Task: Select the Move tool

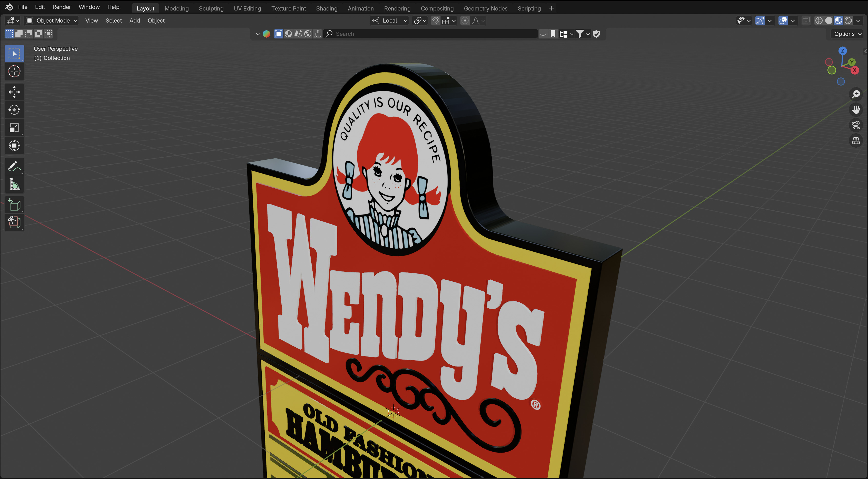Action: pyautogui.click(x=14, y=92)
